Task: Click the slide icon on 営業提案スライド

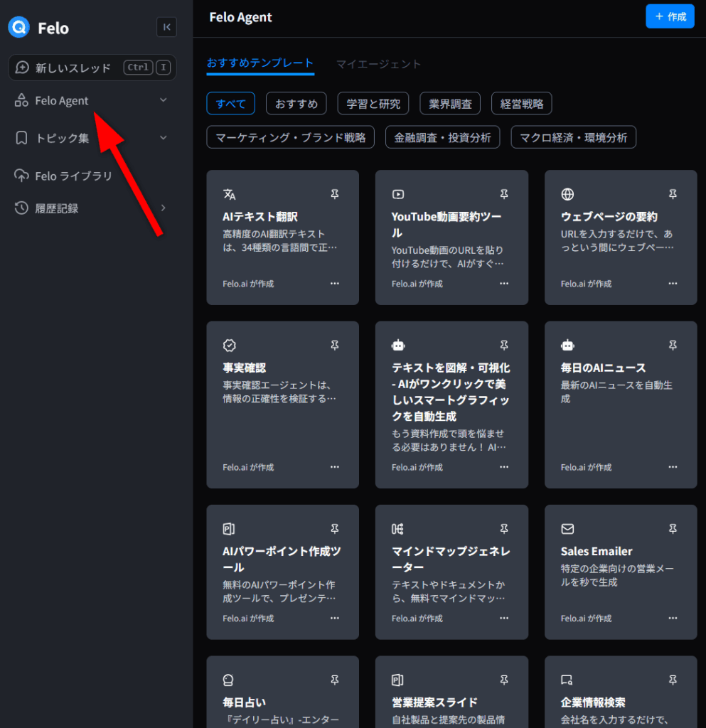Action: click(398, 680)
